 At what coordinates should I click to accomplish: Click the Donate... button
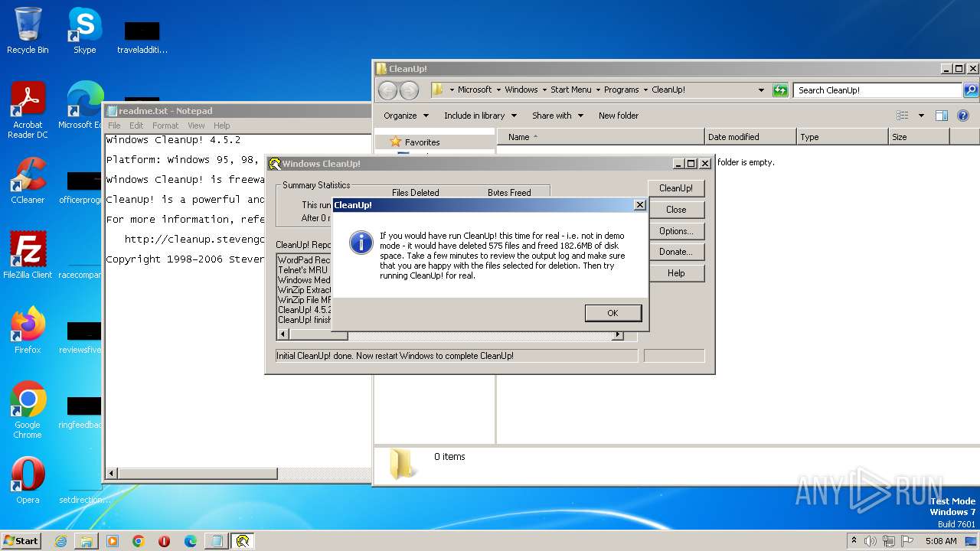(x=676, y=252)
